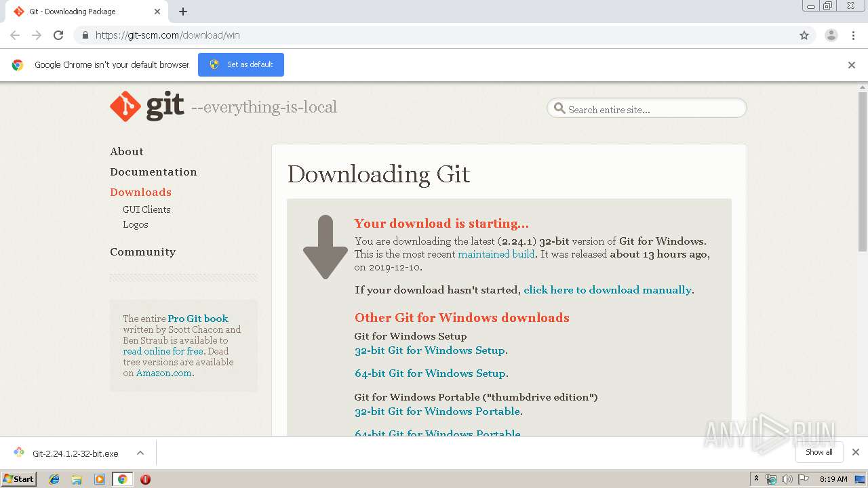Follow the maintained build link
Viewport: 868px width, 488px height.
click(x=496, y=254)
